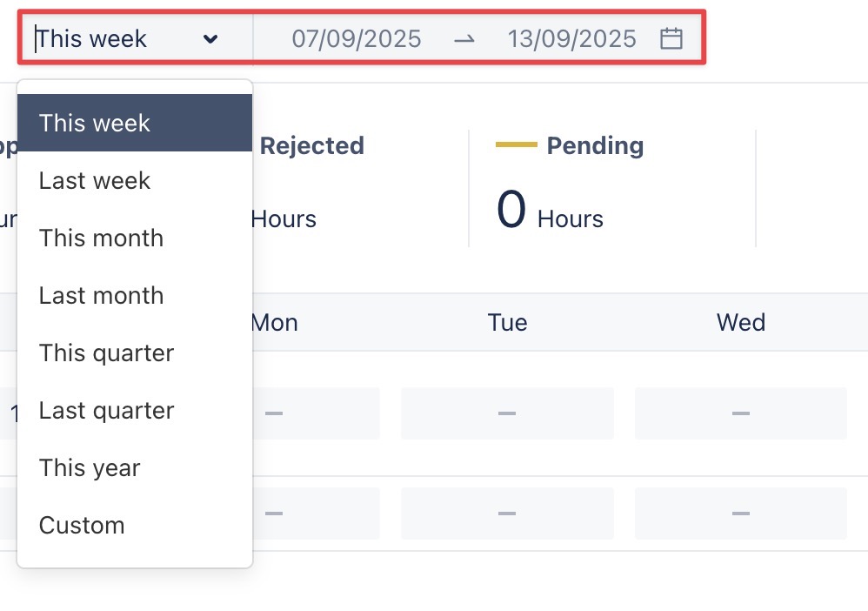868x611 pixels.
Task: Click the Rejected status label
Action: coord(311,145)
